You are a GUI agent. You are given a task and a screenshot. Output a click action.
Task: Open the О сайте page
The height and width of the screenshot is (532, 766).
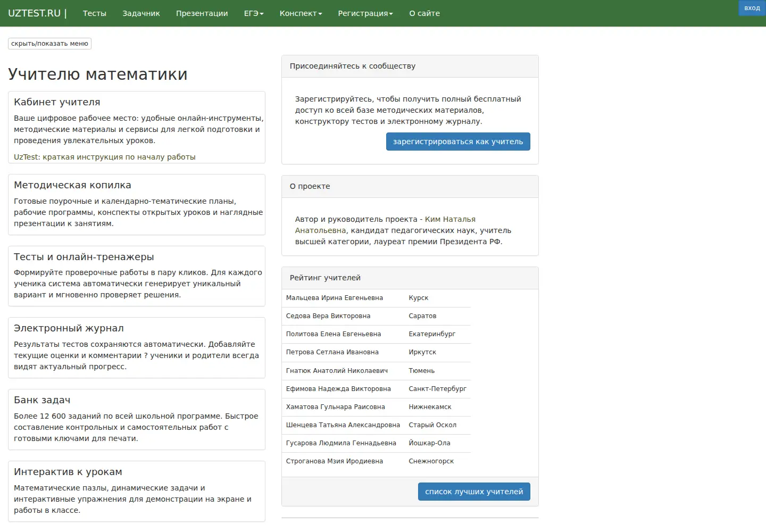(x=424, y=13)
